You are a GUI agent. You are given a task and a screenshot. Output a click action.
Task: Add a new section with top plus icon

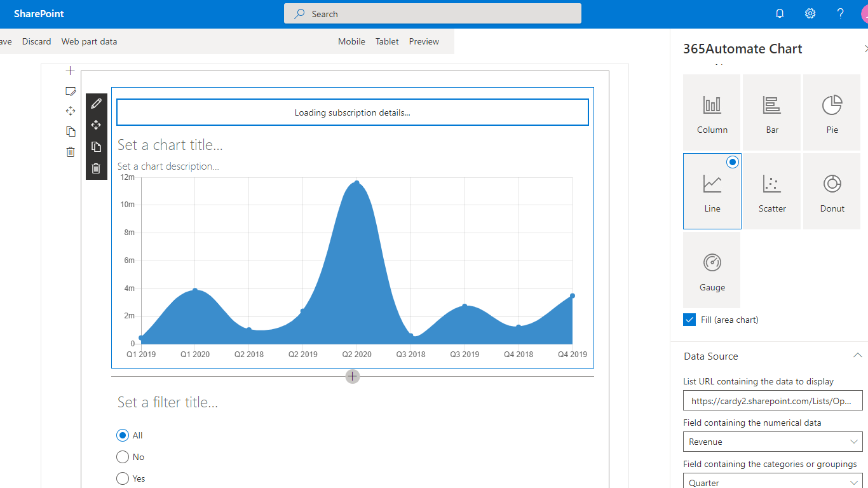click(x=71, y=71)
